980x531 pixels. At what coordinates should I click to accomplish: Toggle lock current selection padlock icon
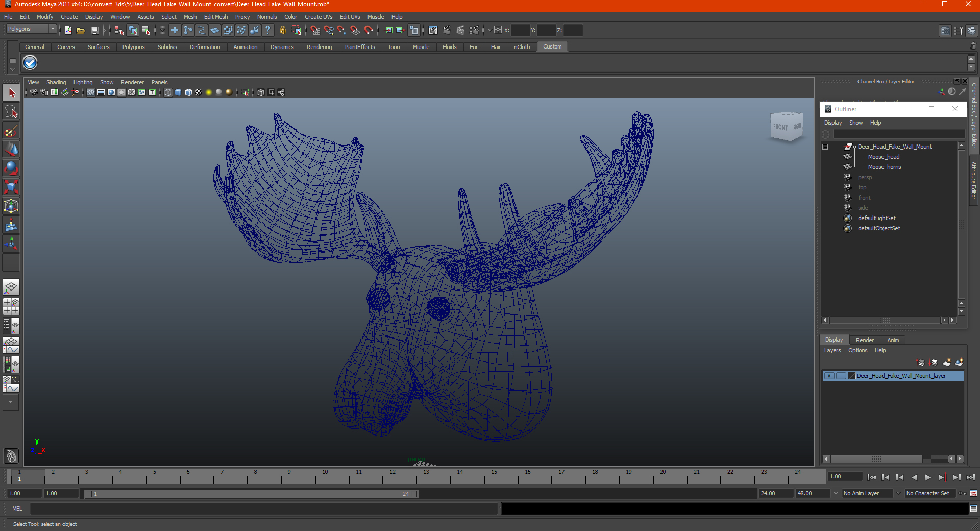click(282, 31)
